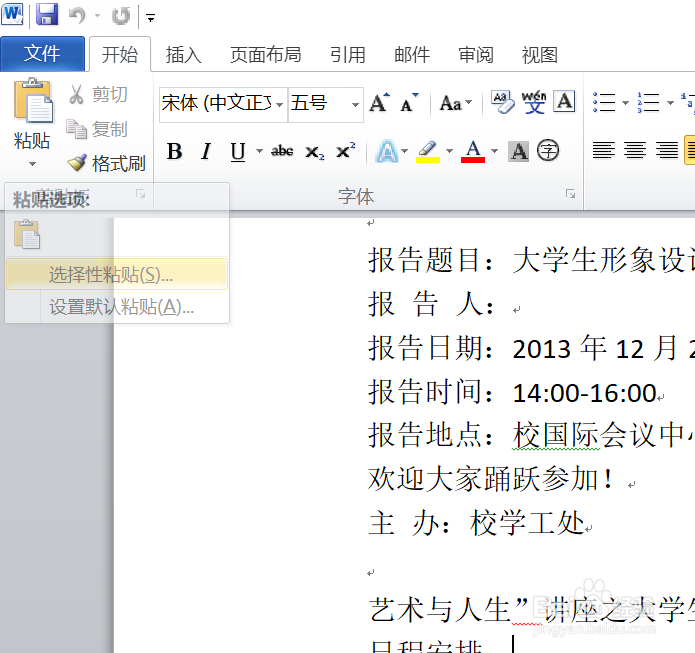
Task: Open the Quick Access Toolbar customize dropdown
Action: coord(151,18)
